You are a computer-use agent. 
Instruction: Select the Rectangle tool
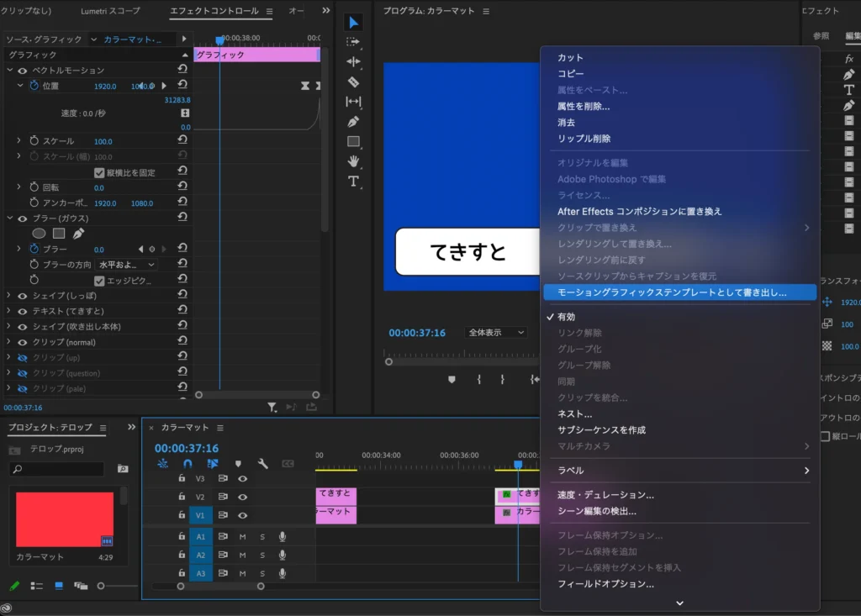(x=353, y=141)
